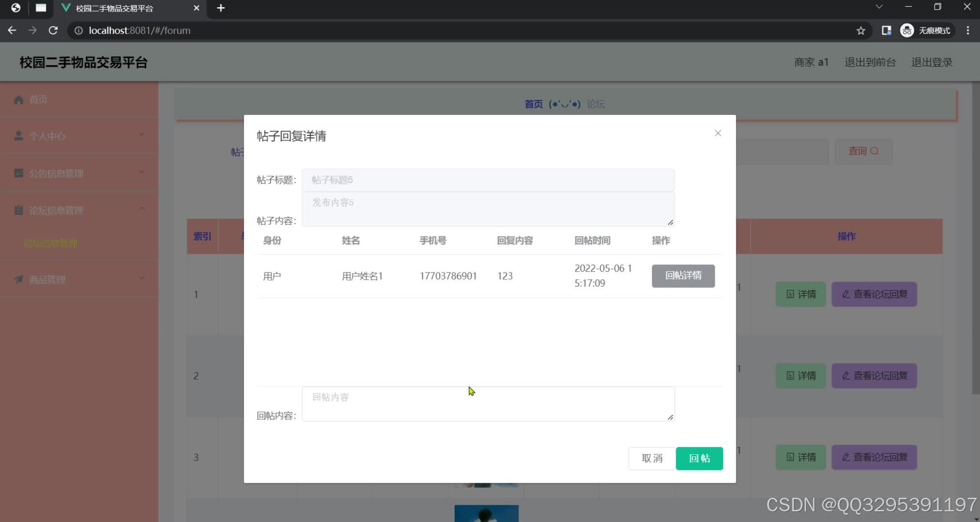Click the 用户姓名1 name cell
Screen dimensions: 980x522
(x=362, y=276)
